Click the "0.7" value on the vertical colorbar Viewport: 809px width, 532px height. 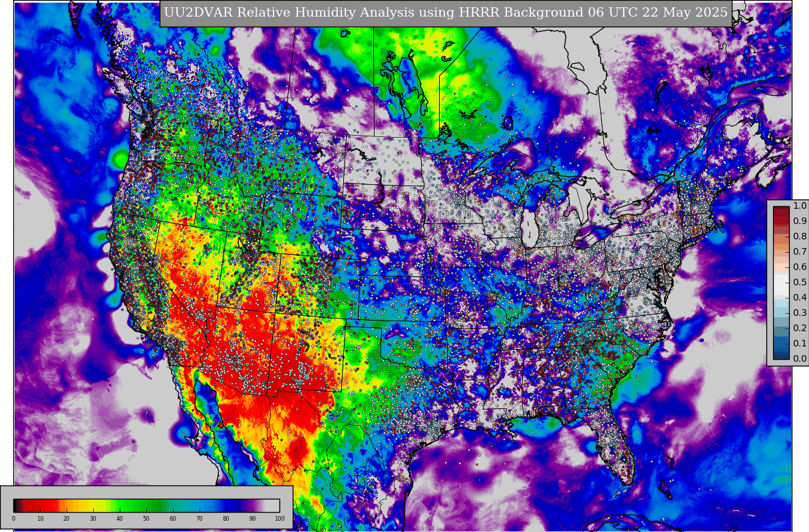coord(800,252)
